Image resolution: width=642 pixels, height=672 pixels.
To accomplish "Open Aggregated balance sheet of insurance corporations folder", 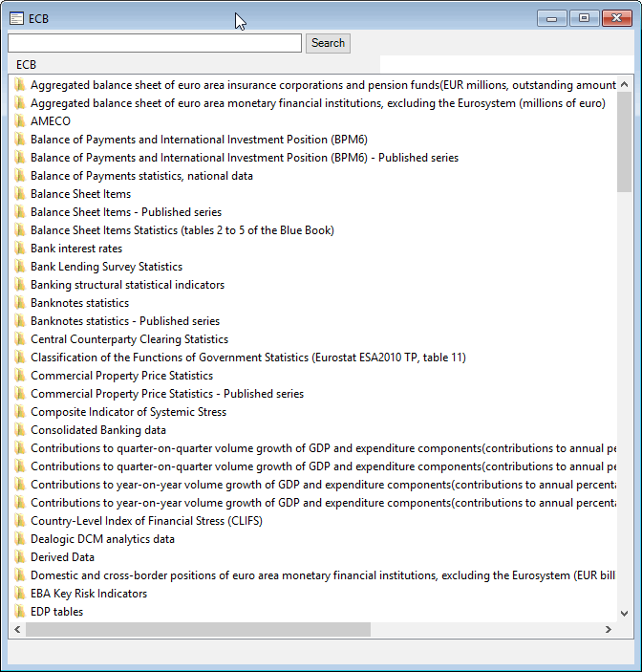I will coord(323,85).
